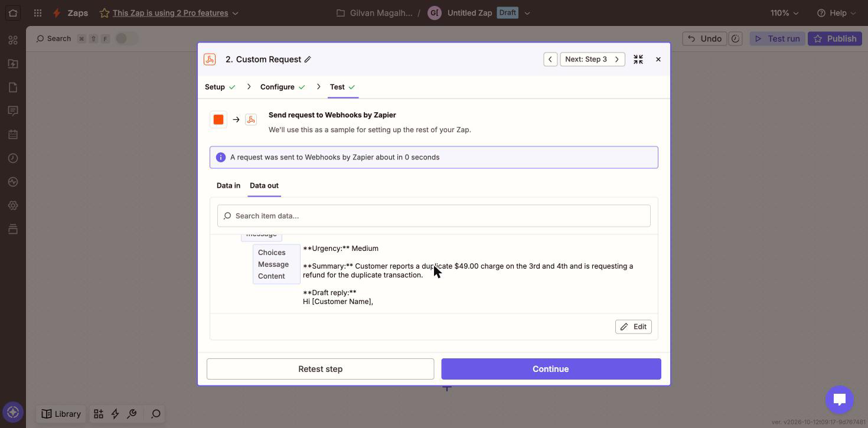Advance to Next: Step 3
Viewport: 868px width, 428px height.
(592, 59)
